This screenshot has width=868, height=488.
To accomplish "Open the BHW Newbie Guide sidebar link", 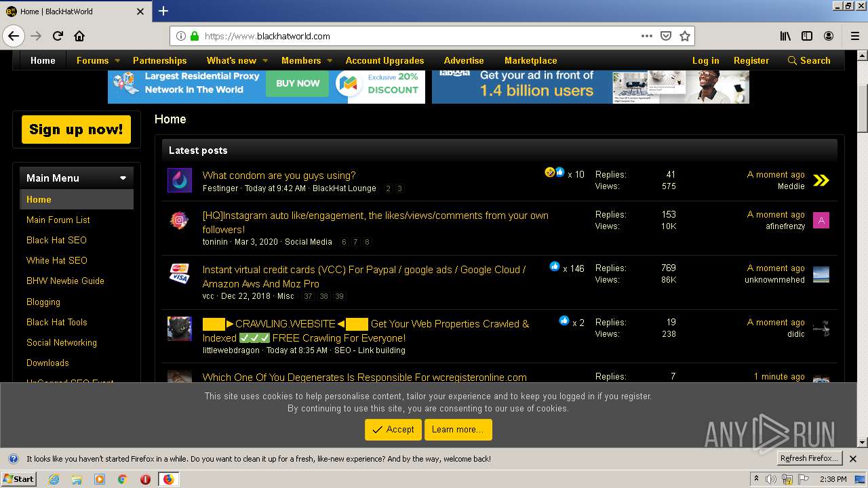I will pyautogui.click(x=65, y=281).
